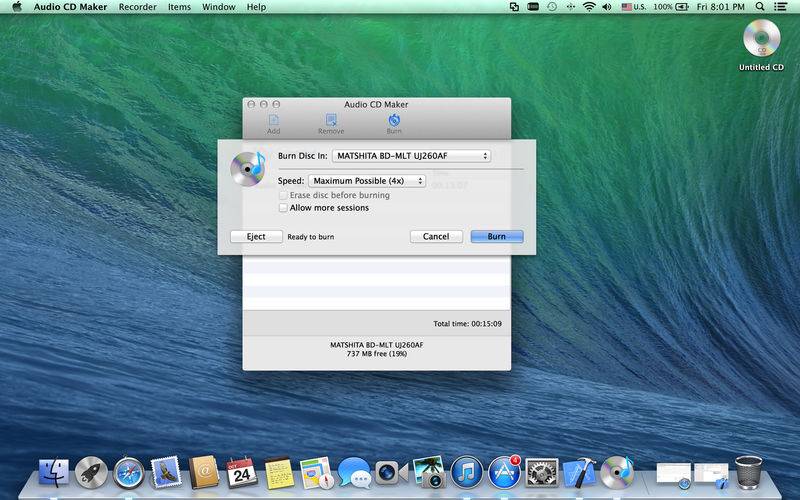Click the Remove toolbar icon
The width and height of the screenshot is (800, 500).
[331, 122]
